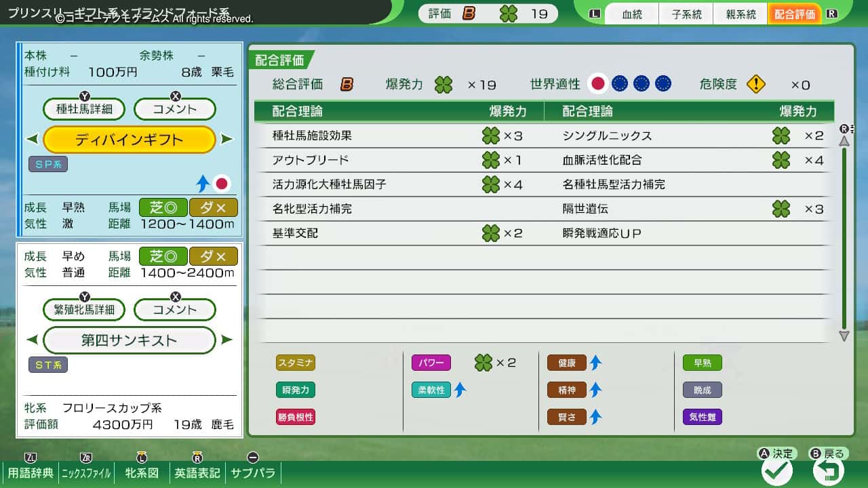Open the 用語辞典 glossary

click(30, 472)
